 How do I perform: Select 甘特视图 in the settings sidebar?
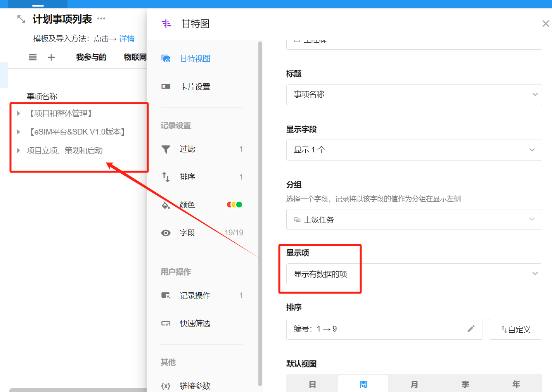(195, 59)
